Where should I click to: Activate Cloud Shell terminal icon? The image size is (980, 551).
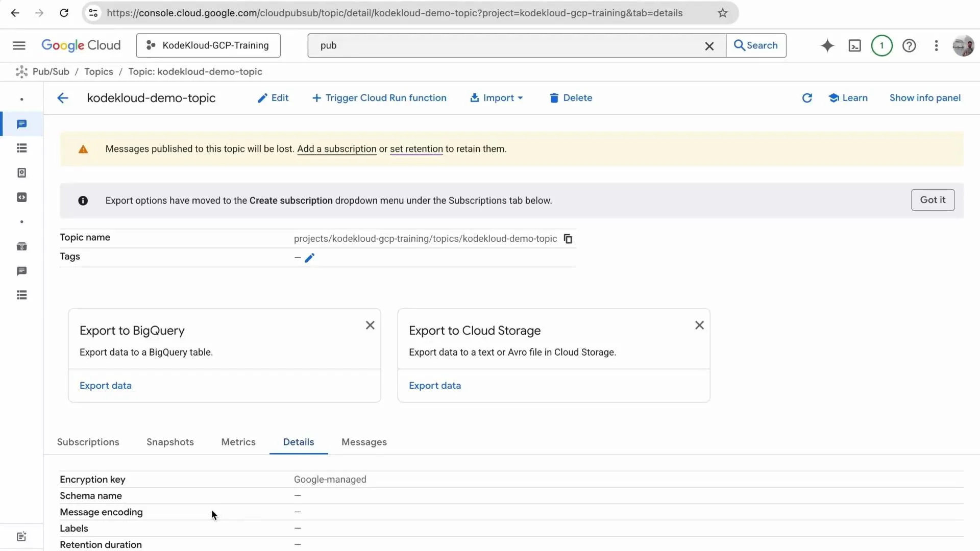coord(854,46)
